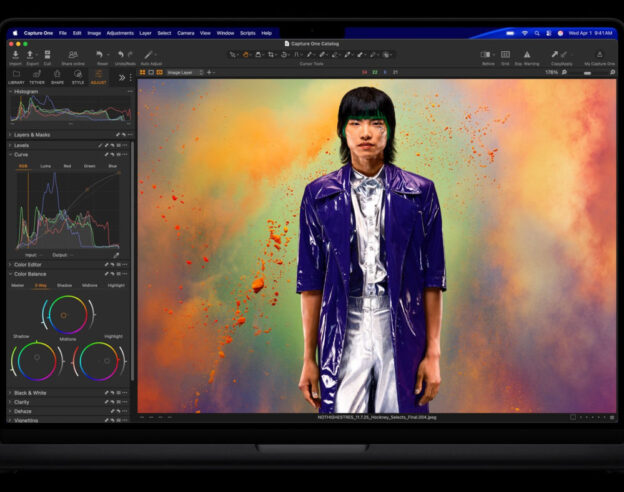This screenshot has height=492, width=624.
Task: Switch to the Library tool tab
Action: coord(16,77)
